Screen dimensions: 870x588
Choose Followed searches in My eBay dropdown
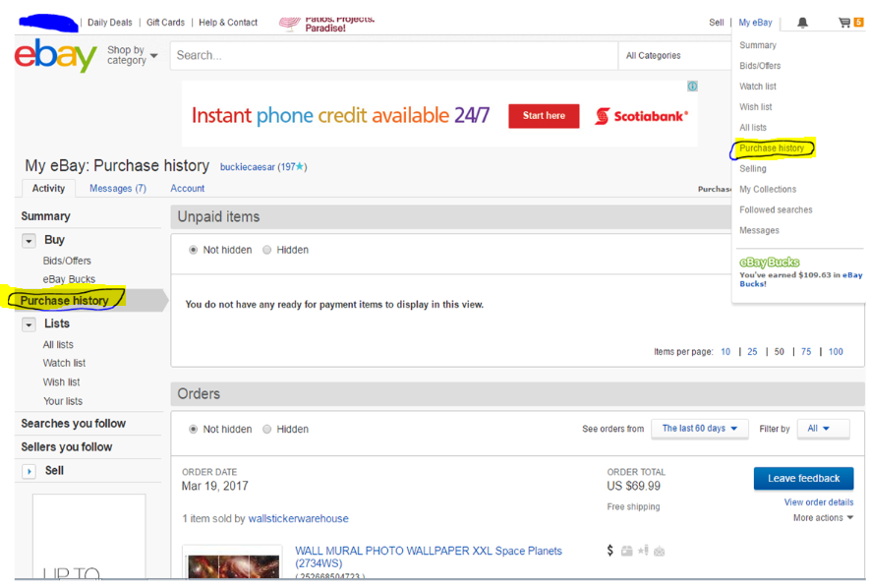[x=776, y=209]
